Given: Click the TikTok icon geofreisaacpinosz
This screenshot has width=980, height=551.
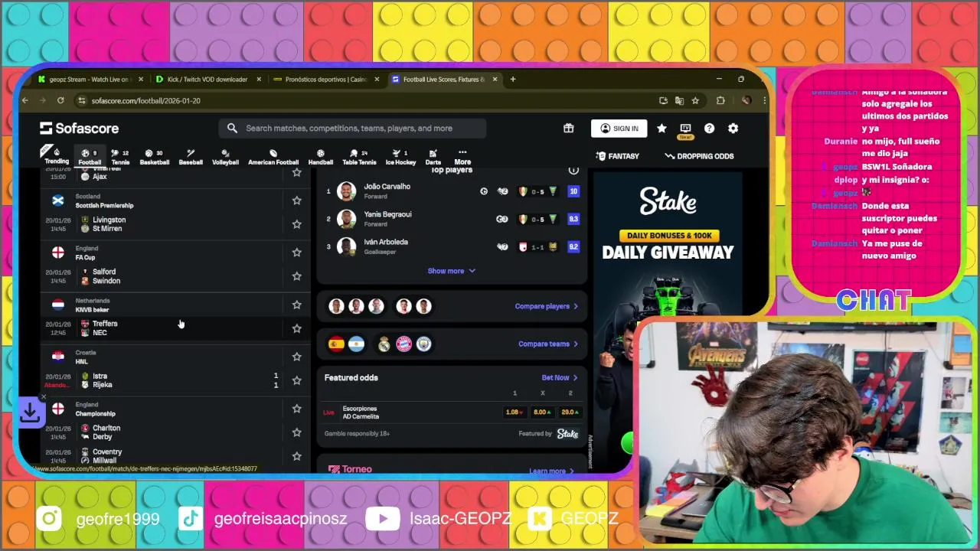Looking at the screenshot, I should coord(191,519).
